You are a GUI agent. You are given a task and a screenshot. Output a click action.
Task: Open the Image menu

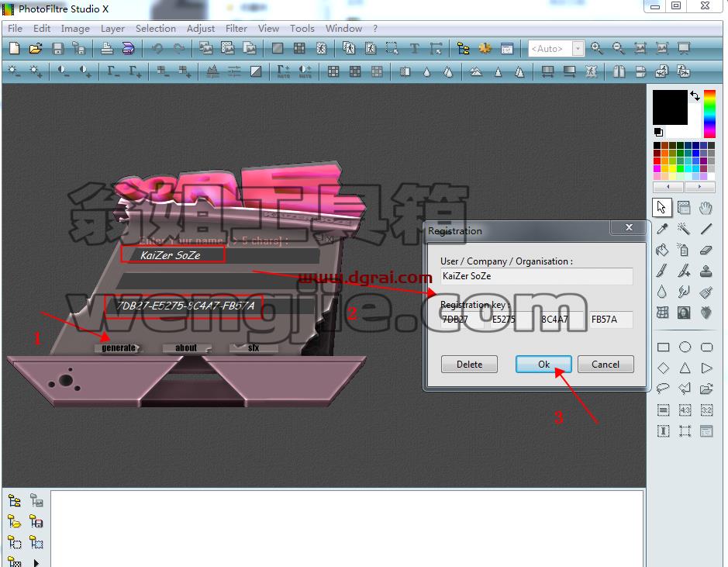[75, 29]
